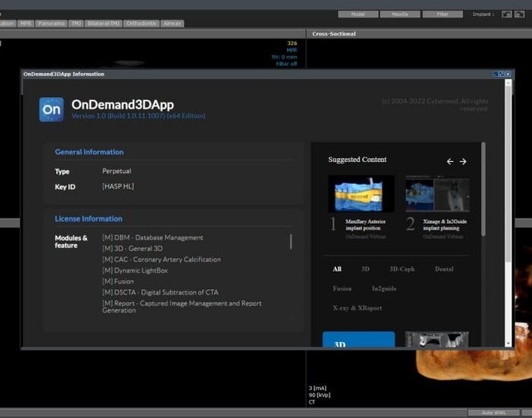Click the suggested content panel scrollbar
Viewport: 532px width, 418px height.
(x=483, y=189)
